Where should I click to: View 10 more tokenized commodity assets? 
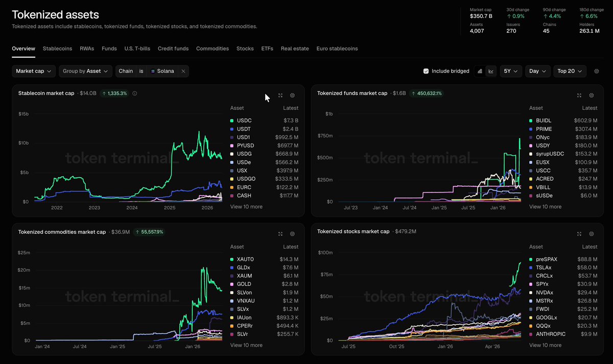click(x=246, y=345)
